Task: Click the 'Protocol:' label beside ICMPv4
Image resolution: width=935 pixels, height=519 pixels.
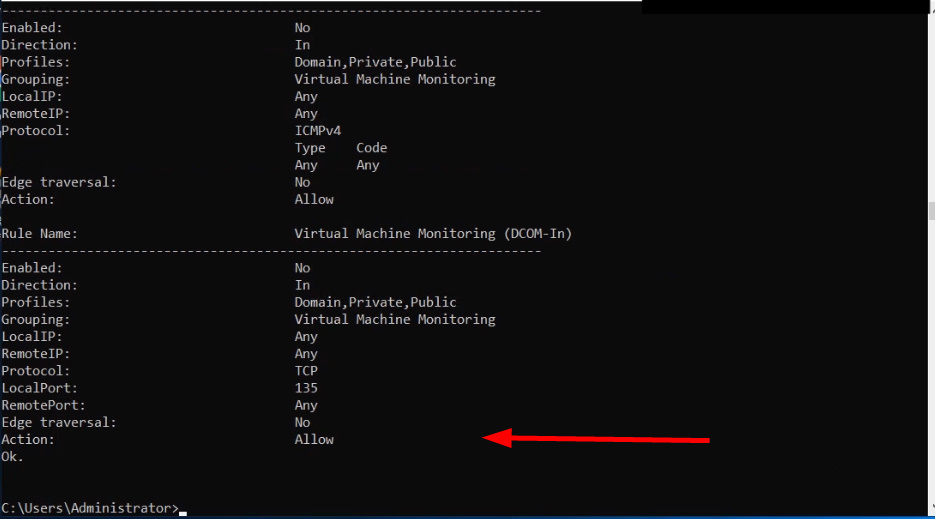Action: [x=35, y=131]
